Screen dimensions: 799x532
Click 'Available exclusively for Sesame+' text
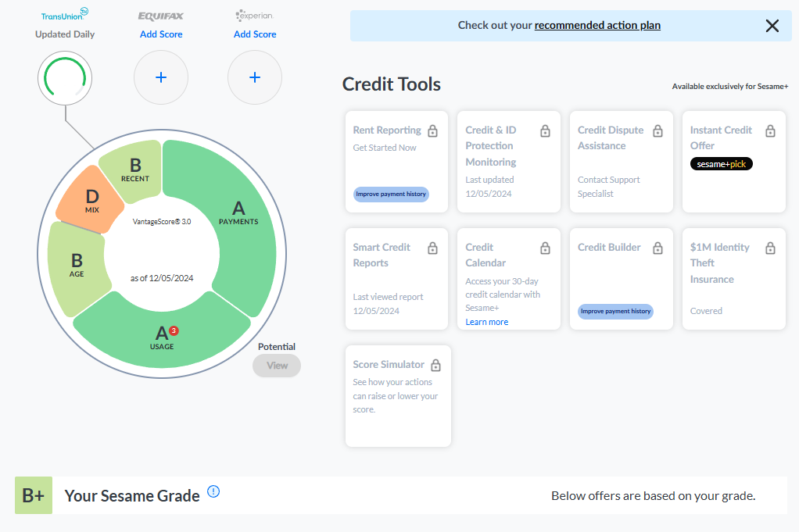[x=729, y=87]
